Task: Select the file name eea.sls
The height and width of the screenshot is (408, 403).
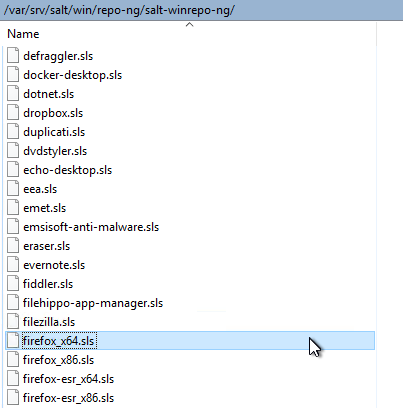Action: click(x=40, y=189)
